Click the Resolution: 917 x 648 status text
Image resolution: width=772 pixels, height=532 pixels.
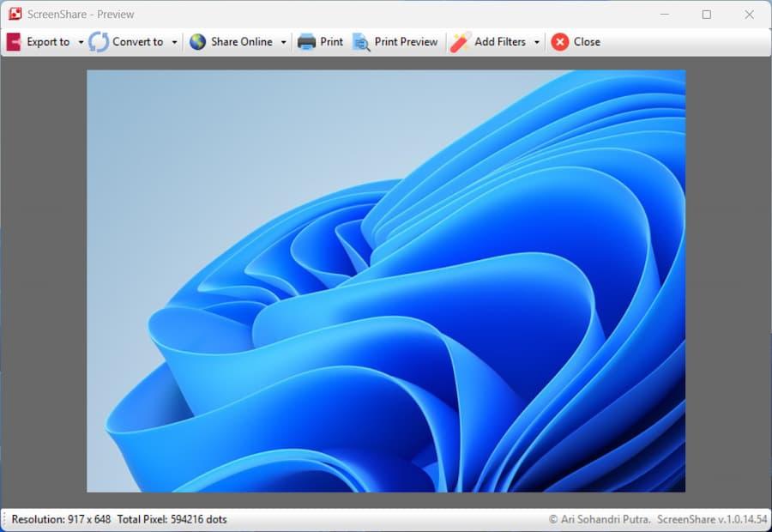(61, 519)
